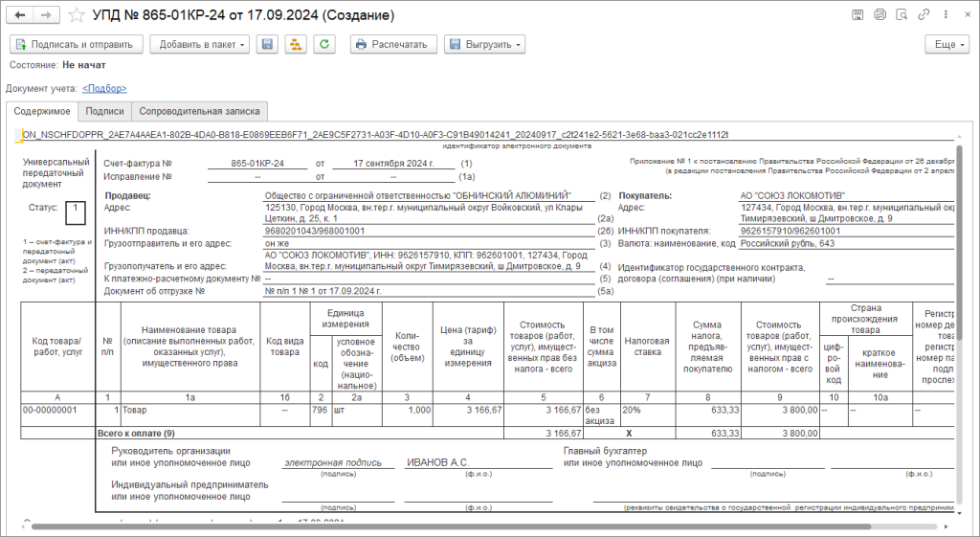The width and height of the screenshot is (980, 537).
Task: Open the orange structure hierarchy icon
Action: point(296,44)
